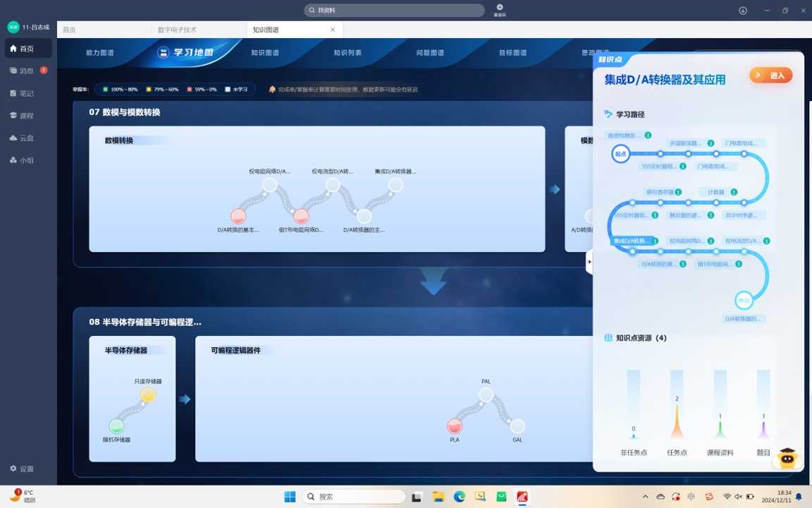Click the robot assistant mascot icon

pos(786,459)
